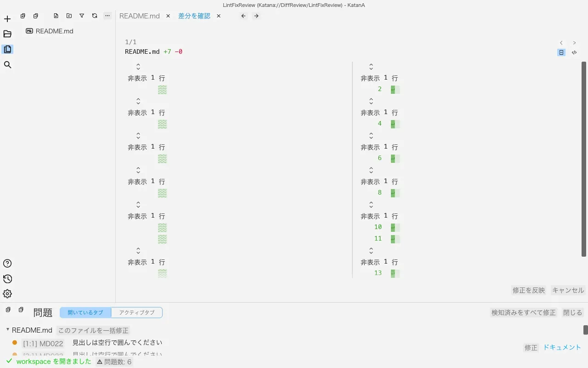Click expand-all icon in 問題 panel
588x368 pixels.
(8, 310)
